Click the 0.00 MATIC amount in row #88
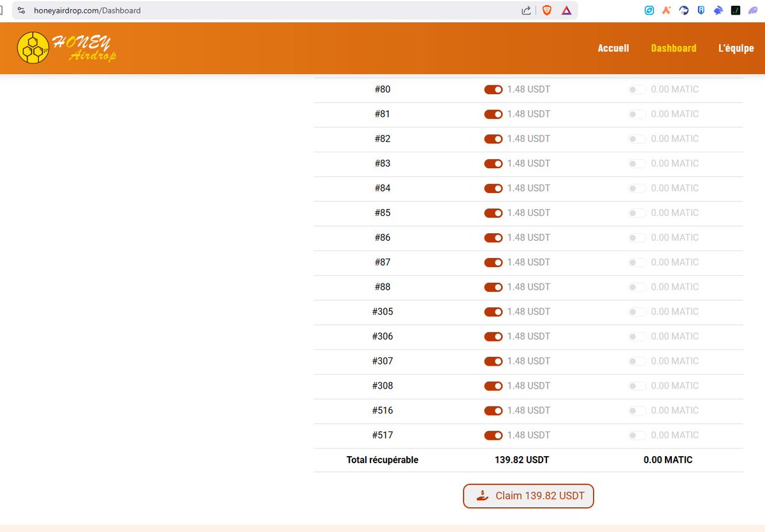The width and height of the screenshot is (765, 532). coord(674,287)
